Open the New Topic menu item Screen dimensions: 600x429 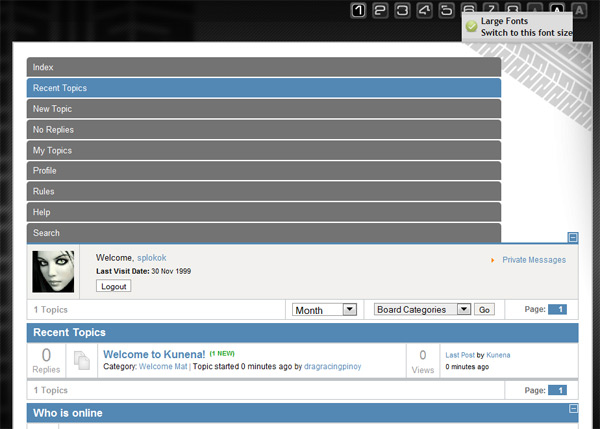[263, 109]
